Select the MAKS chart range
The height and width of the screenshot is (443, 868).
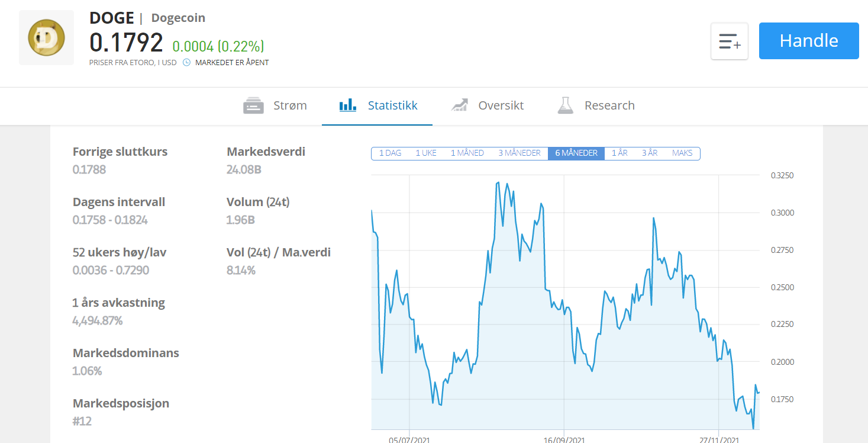point(682,153)
